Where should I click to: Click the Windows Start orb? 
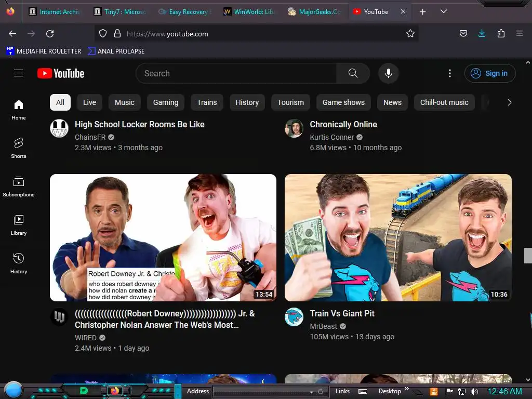tap(13, 390)
